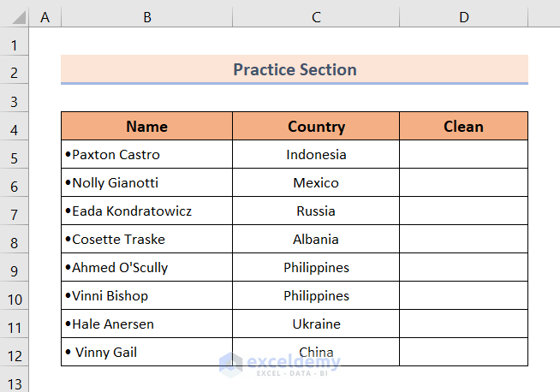The height and width of the screenshot is (392, 560).
Task: Click the Name header cell
Action: 146,127
